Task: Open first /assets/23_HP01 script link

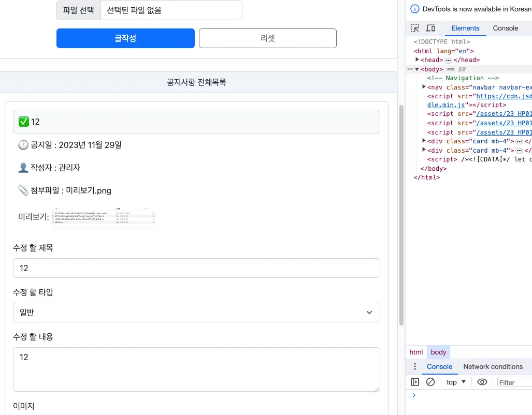Action: (x=504, y=114)
